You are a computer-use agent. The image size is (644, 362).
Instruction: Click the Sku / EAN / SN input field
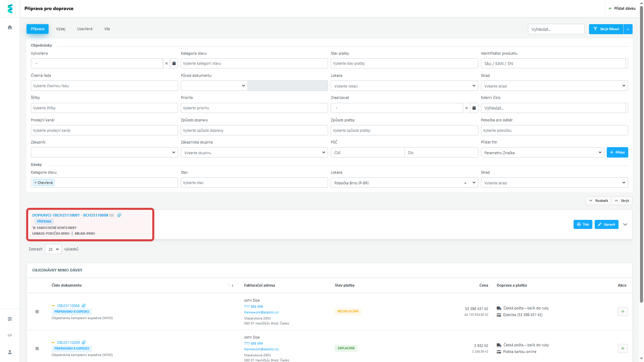point(553,63)
